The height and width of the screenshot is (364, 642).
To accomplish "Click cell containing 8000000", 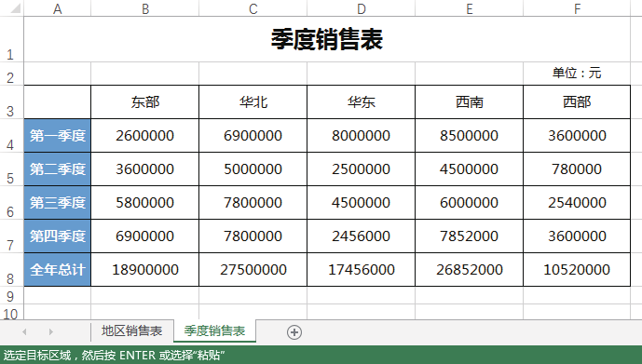I will click(362, 136).
